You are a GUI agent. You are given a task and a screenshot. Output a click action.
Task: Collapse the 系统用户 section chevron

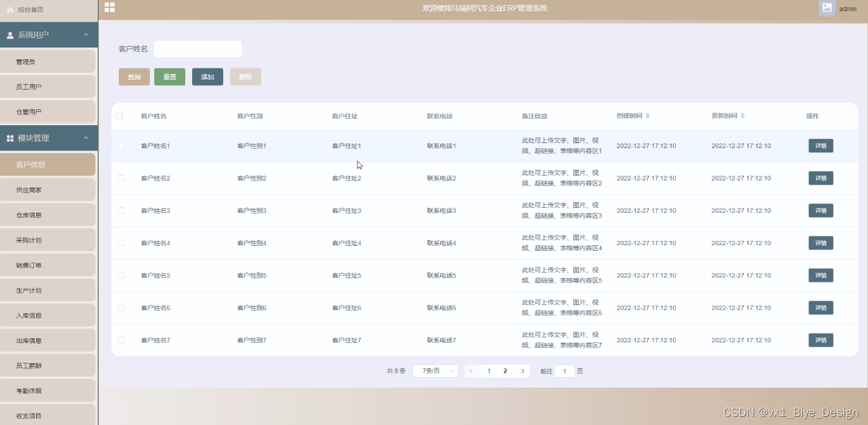click(86, 35)
